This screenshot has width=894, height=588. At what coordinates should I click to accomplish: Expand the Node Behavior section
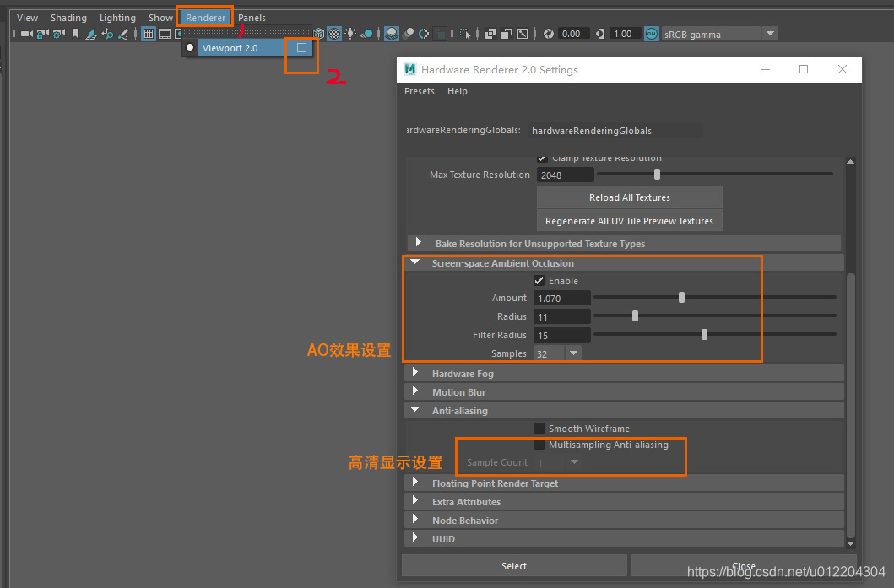pyautogui.click(x=415, y=519)
